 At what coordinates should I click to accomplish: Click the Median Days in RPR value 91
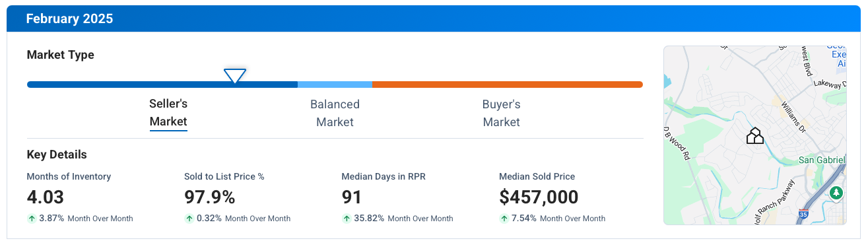(352, 197)
